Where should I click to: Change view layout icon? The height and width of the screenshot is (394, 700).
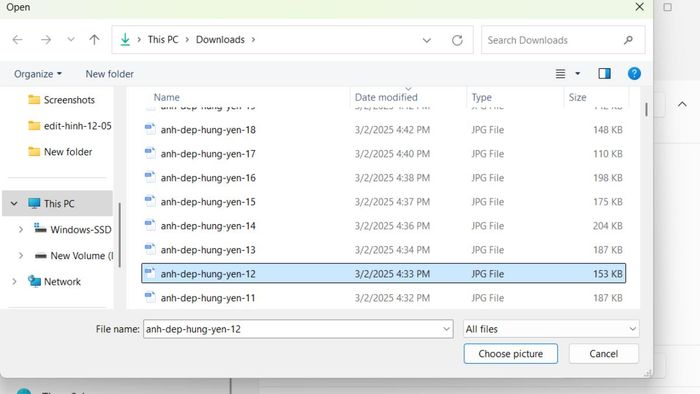coord(560,74)
